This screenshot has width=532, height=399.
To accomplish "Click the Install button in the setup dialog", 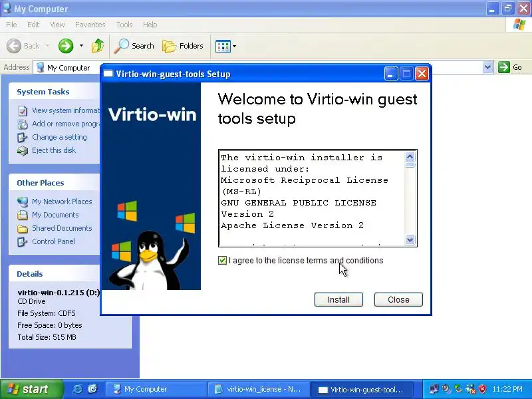I will [338, 300].
